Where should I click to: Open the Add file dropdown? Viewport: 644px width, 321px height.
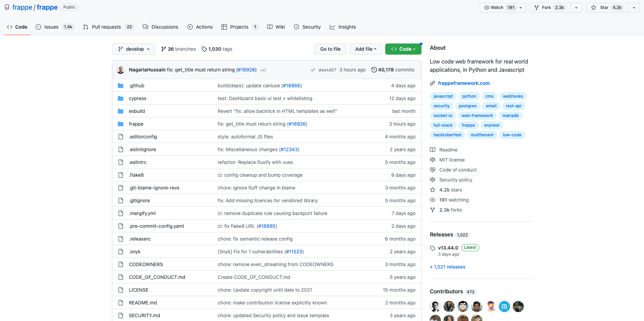[366, 49]
